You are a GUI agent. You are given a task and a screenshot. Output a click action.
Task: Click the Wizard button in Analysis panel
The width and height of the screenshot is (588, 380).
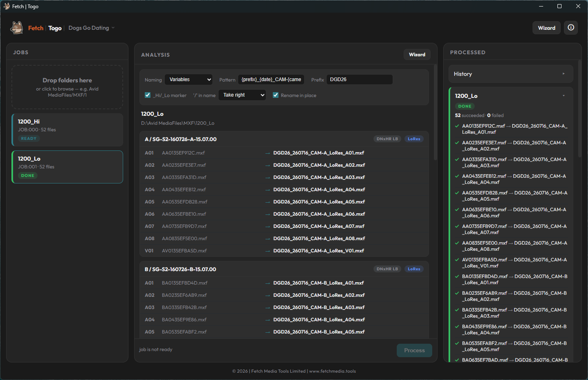click(x=417, y=55)
